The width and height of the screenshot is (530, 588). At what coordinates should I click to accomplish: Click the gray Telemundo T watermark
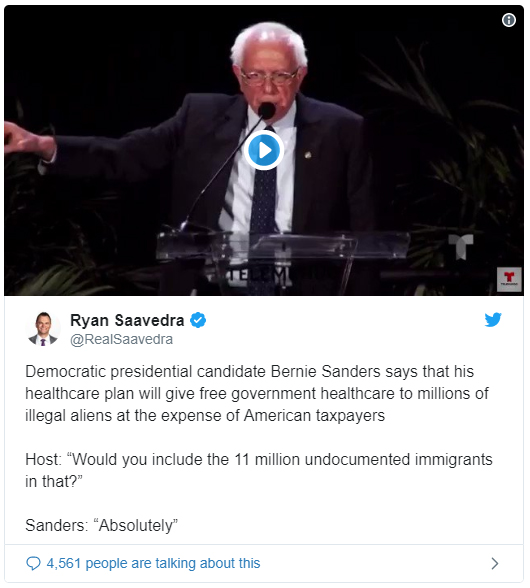[461, 246]
